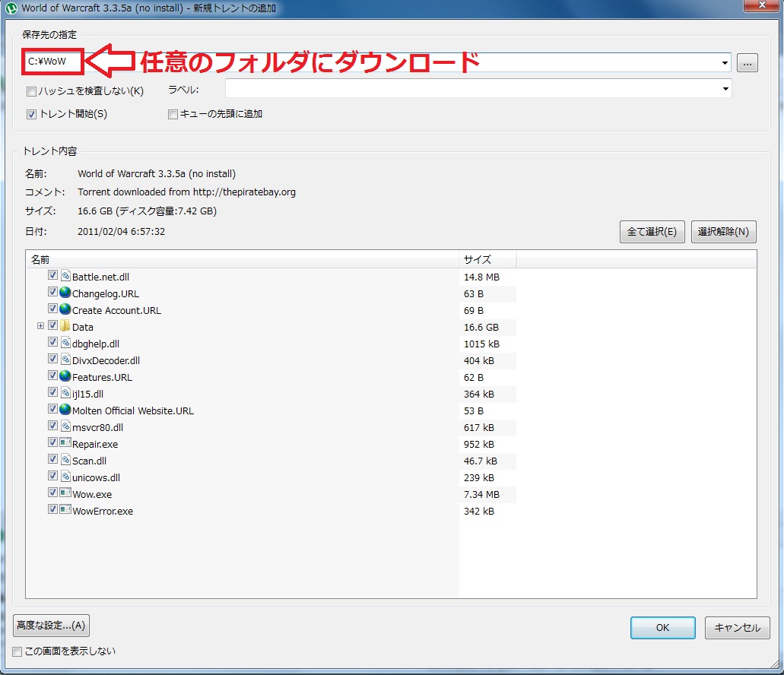Enable キューの先頭に追加 checkbox
The image size is (784, 675).
tap(173, 115)
